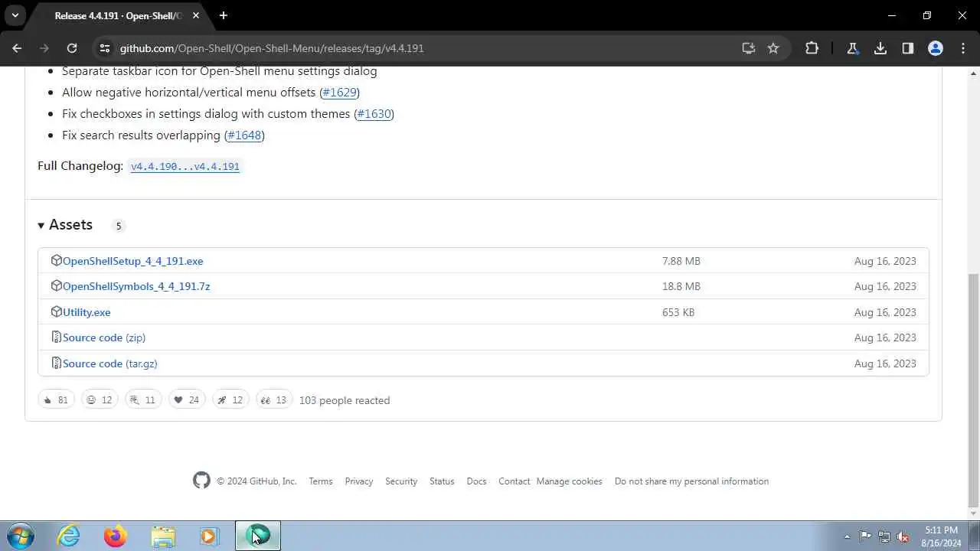Toggle smile reaction with 12

click(x=100, y=400)
